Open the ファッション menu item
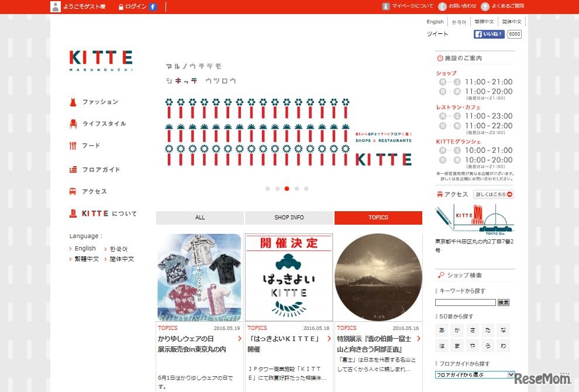 (100, 102)
